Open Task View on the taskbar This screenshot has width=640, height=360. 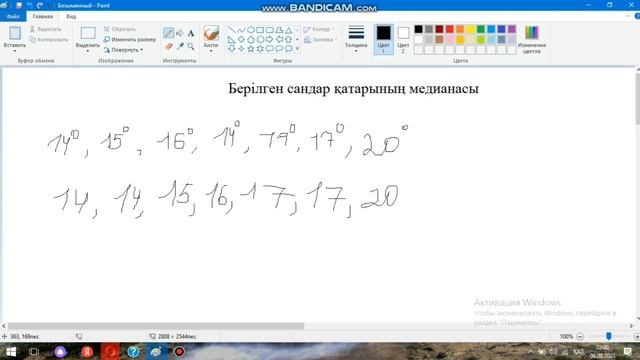[x=34, y=351]
